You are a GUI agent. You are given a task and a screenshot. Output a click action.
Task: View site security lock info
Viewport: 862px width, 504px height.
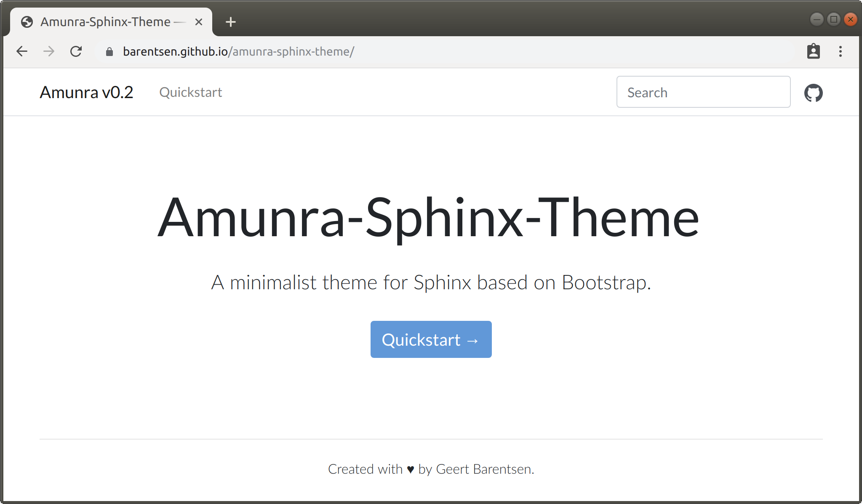109,52
